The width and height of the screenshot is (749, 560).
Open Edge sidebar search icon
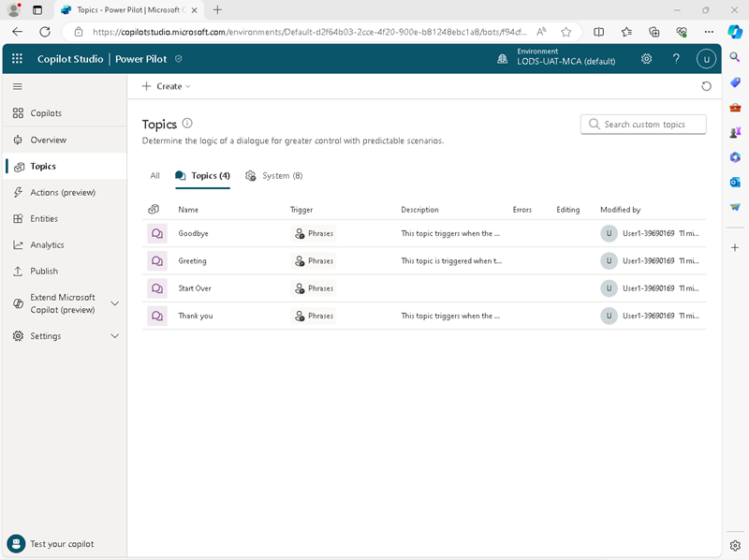[735, 57]
